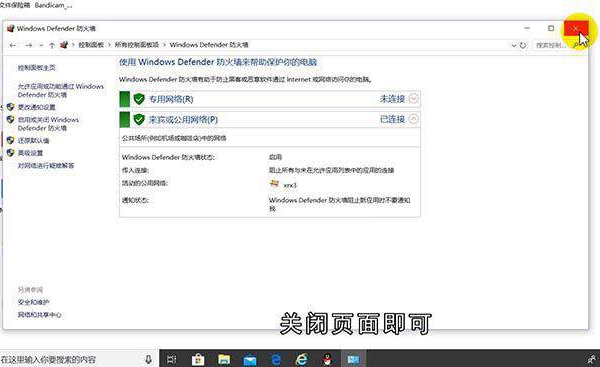This screenshot has height=367, width=600.
Task: Refresh the control panel page
Action: [x=523, y=45]
